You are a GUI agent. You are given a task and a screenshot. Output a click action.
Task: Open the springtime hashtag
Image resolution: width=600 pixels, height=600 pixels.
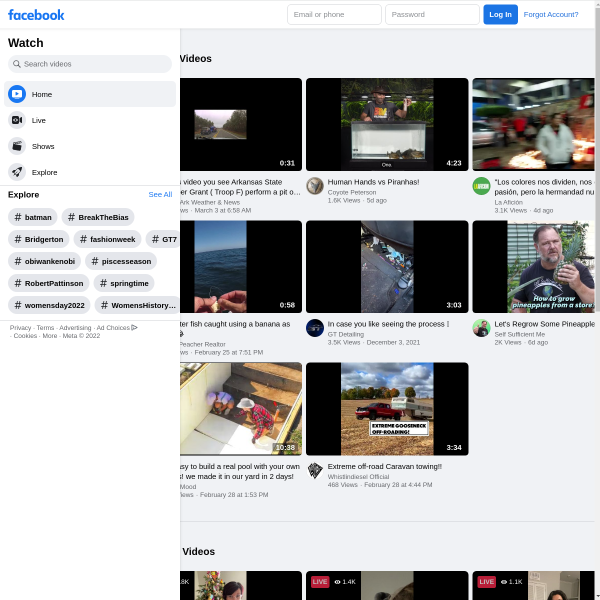click(124, 284)
